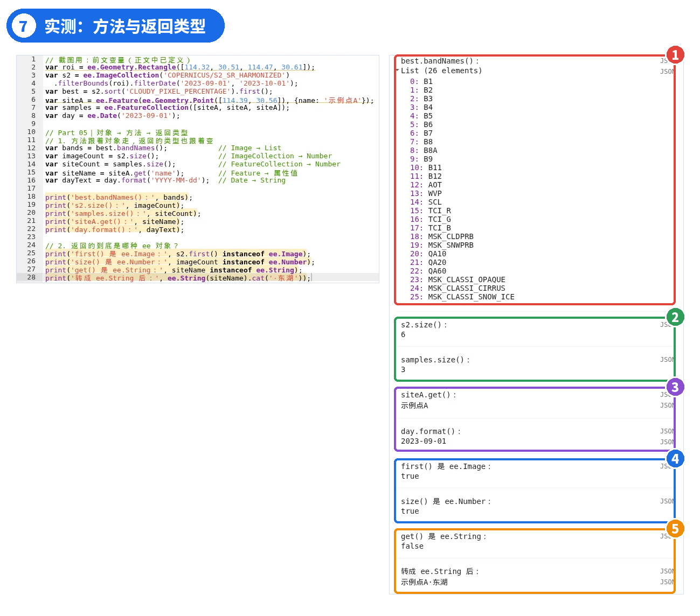The image size is (700, 616).
Task: Click the "samples.size():" console label
Action: [x=435, y=360]
